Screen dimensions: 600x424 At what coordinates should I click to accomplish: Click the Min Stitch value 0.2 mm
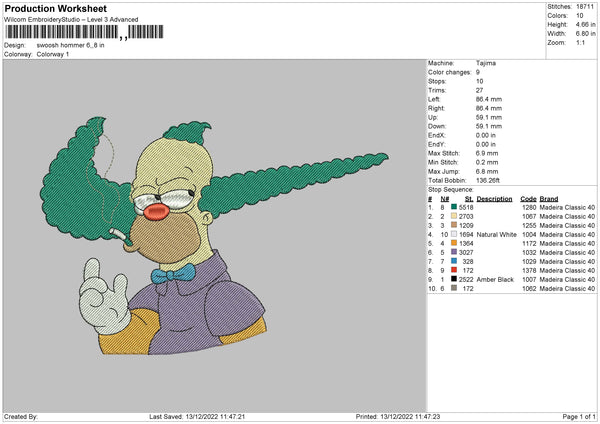click(487, 162)
